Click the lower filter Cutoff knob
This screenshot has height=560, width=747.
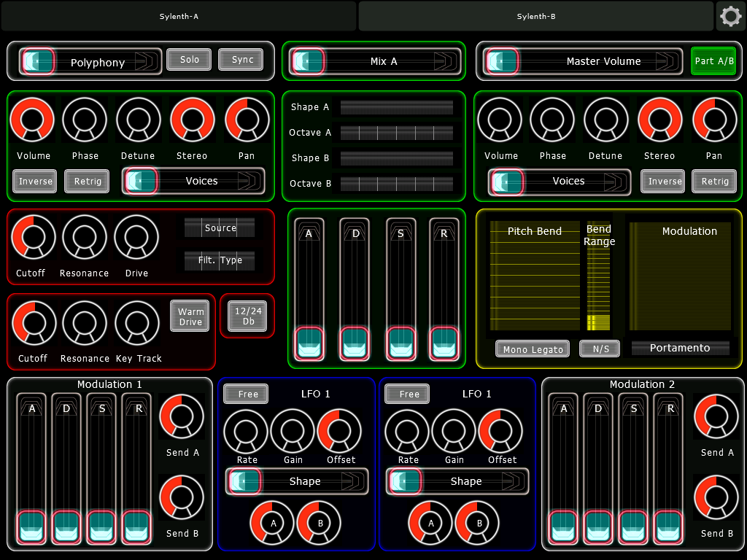(34, 323)
